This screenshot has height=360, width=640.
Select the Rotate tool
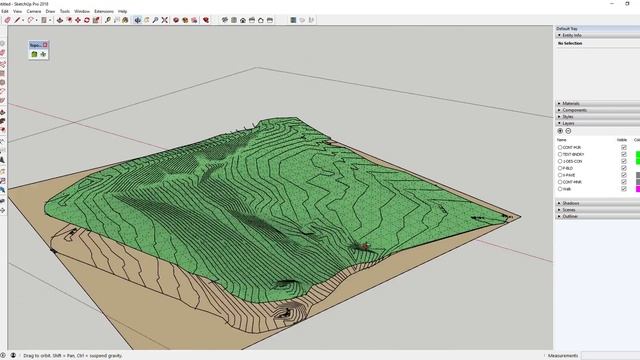point(87,20)
